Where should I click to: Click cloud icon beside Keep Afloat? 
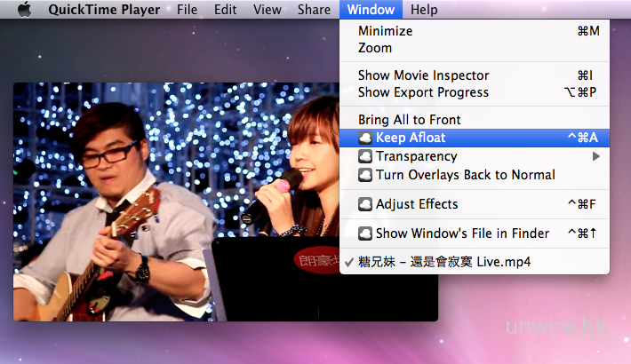[365, 138]
